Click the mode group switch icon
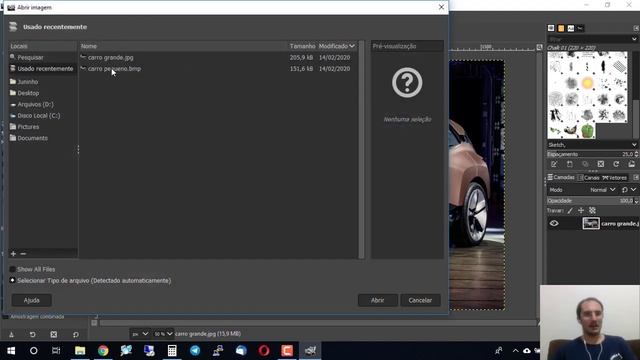This screenshot has height=360, width=640. [x=624, y=190]
